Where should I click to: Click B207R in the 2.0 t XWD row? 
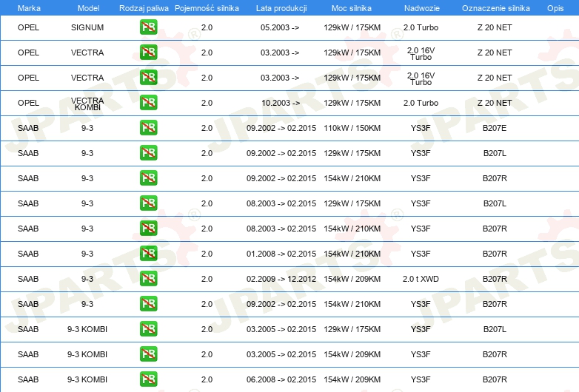495,279
